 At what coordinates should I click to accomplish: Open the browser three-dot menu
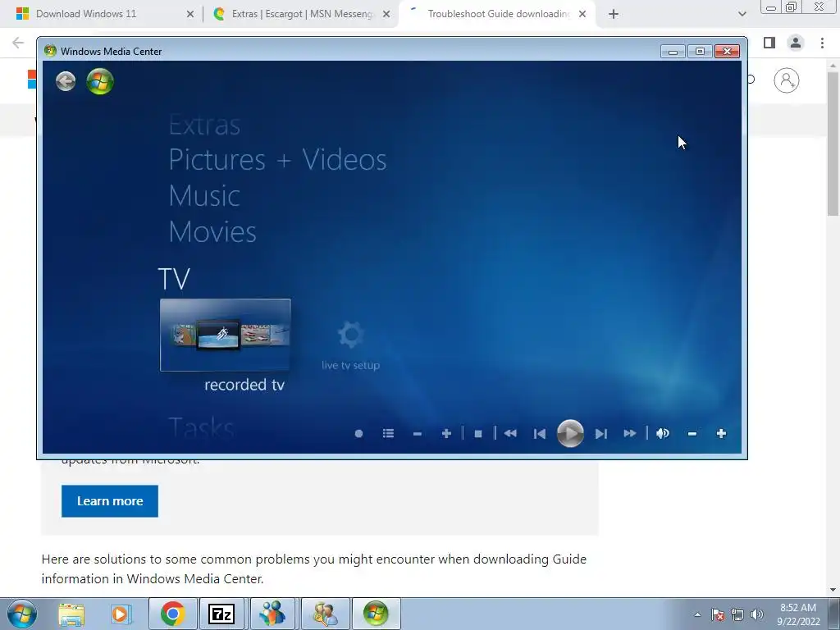tap(822, 43)
